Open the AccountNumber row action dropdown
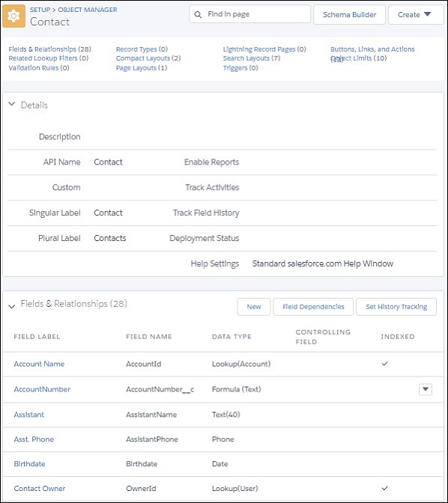The image size is (448, 503). coord(426,389)
